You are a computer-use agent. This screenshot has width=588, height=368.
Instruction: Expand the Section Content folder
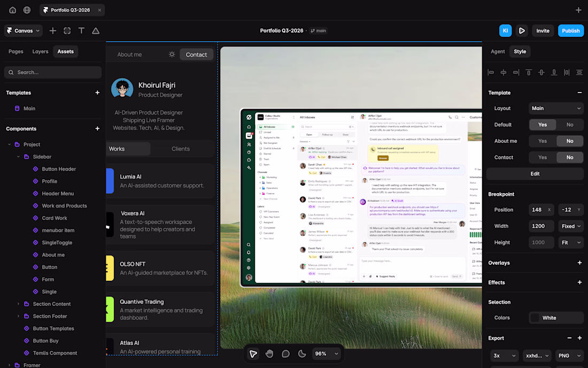[x=18, y=304]
